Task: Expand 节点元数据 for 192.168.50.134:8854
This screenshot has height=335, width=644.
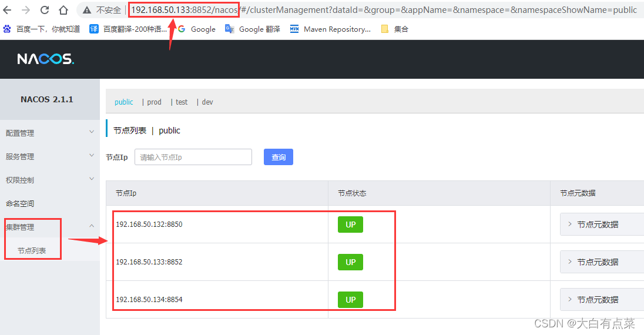Action: (602, 300)
